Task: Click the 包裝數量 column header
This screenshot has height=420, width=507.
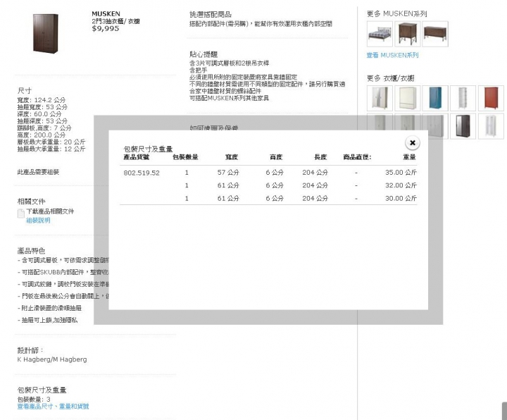Action: coord(185,157)
